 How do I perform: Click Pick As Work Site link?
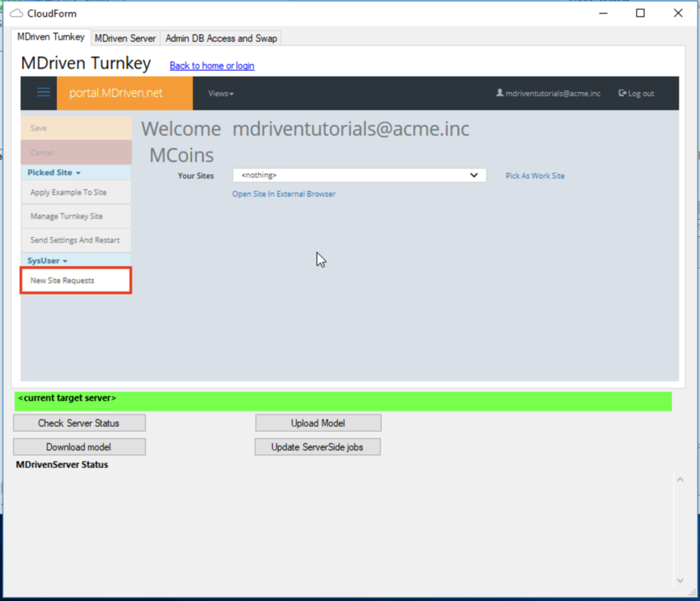point(535,176)
